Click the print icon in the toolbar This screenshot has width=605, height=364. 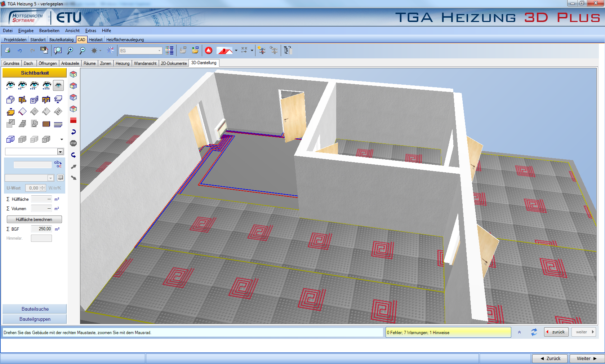click(8, 50)
